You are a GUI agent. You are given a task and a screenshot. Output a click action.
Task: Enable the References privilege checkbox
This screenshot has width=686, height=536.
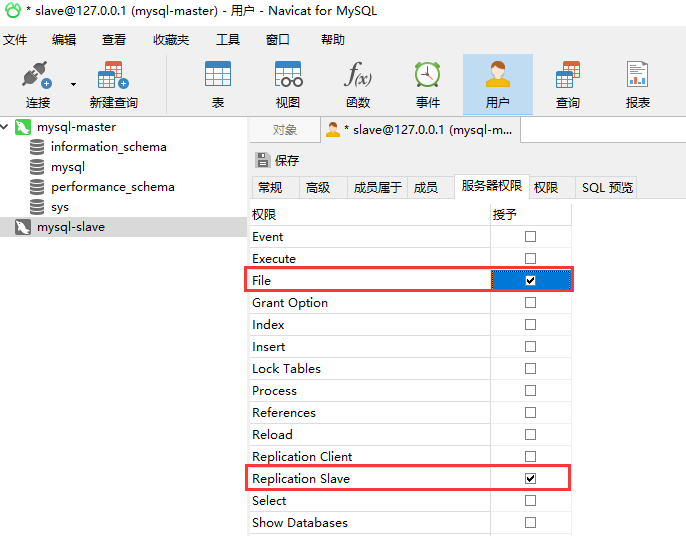tap(530, 413)
